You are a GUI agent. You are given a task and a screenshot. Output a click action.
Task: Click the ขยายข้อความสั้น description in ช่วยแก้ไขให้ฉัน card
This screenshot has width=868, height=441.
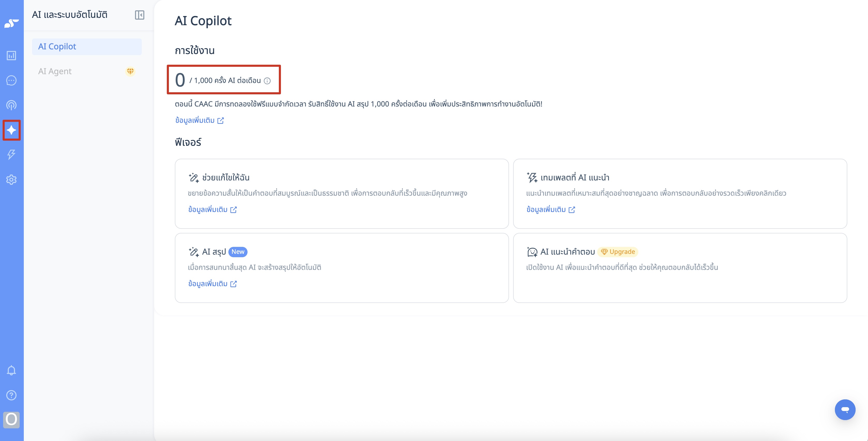(327, 193)
